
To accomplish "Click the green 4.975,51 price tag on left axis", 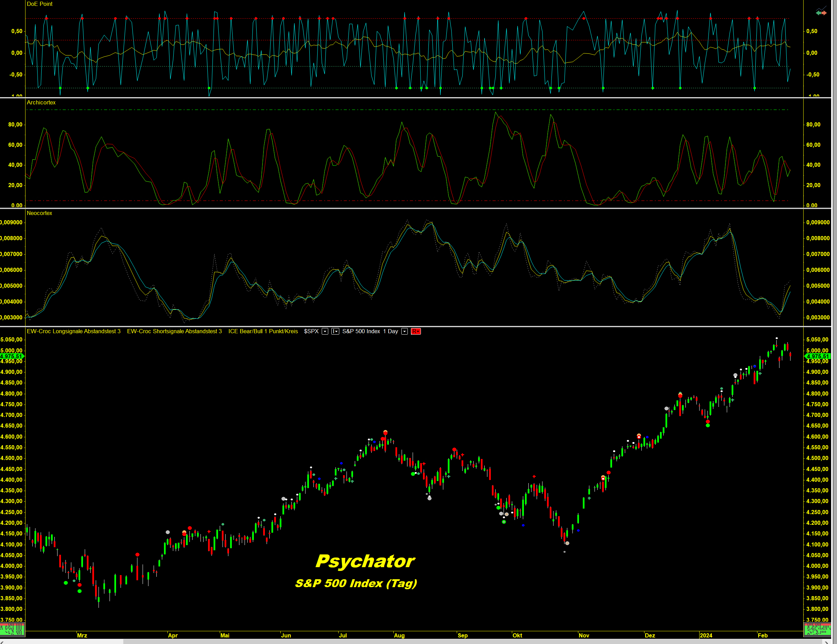I will pos(11,357).
